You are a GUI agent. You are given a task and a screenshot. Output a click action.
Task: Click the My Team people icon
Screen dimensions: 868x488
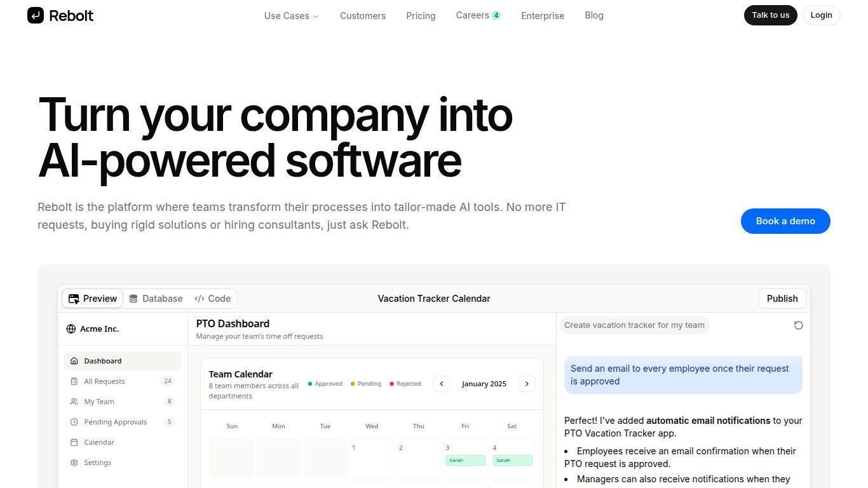pyautogui.click(x=74, y=402)
